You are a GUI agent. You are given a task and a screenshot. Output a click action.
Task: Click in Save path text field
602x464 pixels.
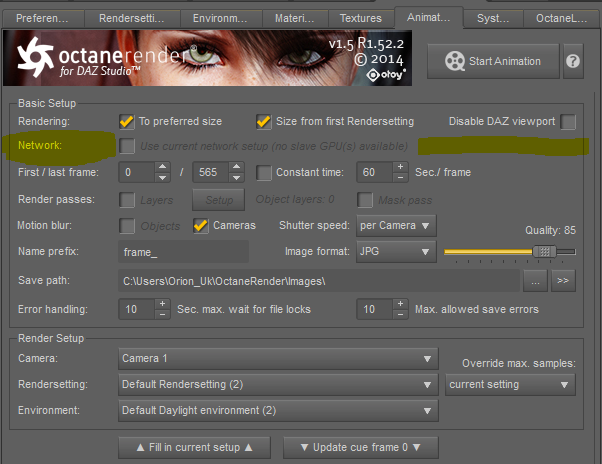coord(319,281)
